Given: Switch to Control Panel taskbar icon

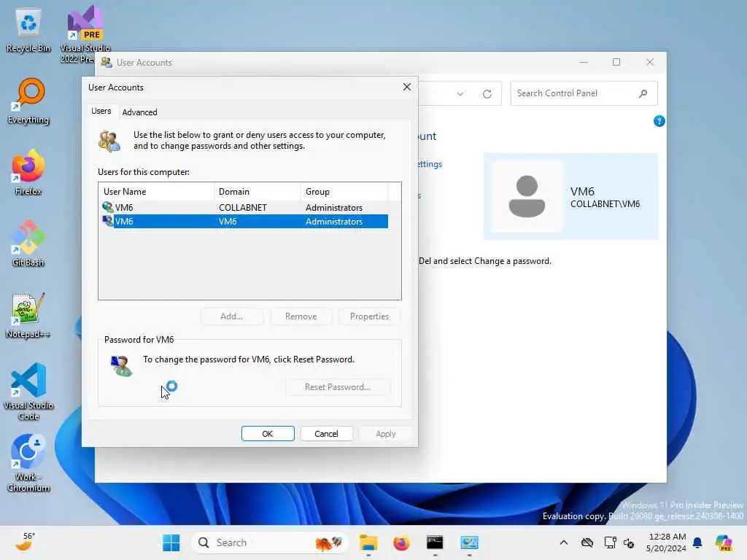Looking at the screenshot, I should (469, 542).
